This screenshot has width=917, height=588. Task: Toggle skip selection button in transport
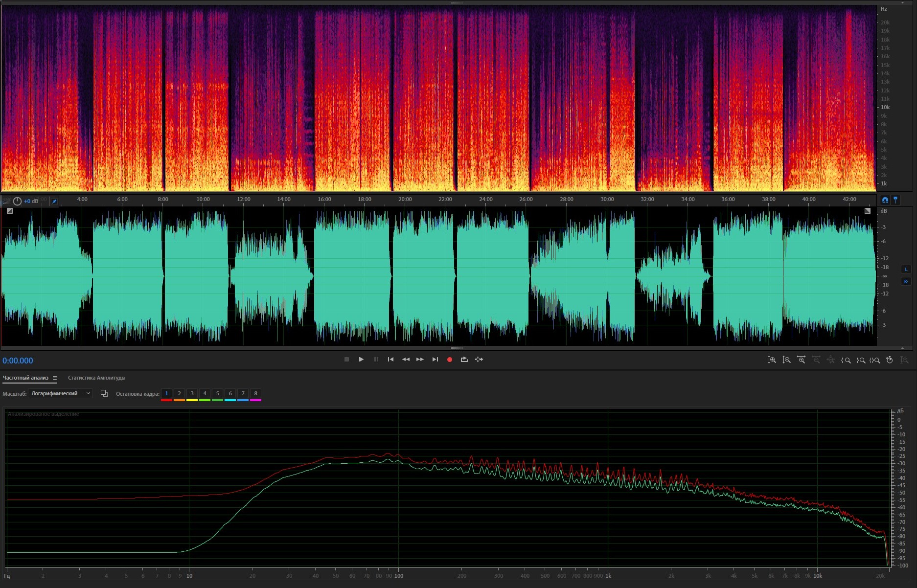[x=479, y=360]
